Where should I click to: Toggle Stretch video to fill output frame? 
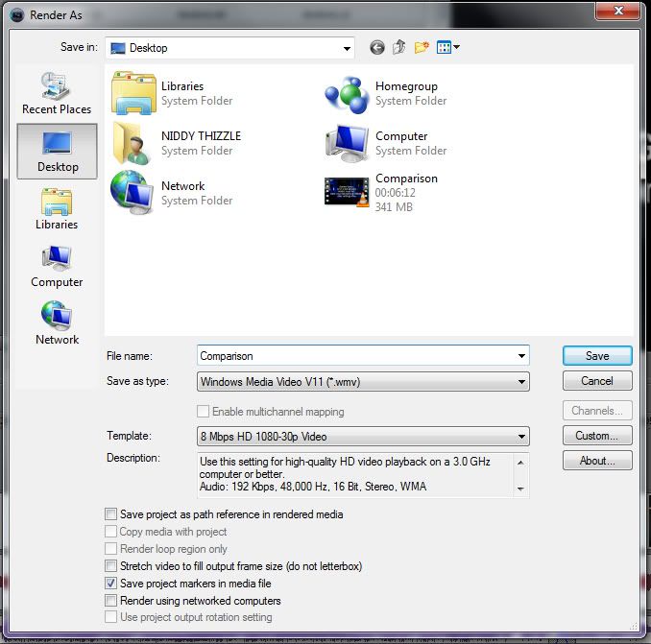pos(111,566)
